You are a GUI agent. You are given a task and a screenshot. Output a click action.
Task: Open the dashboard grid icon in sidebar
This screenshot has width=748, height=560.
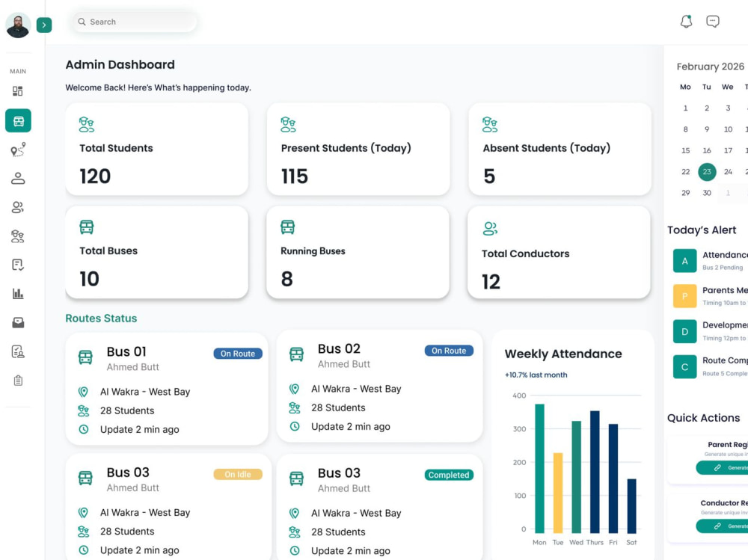click(x=18, y=90)
